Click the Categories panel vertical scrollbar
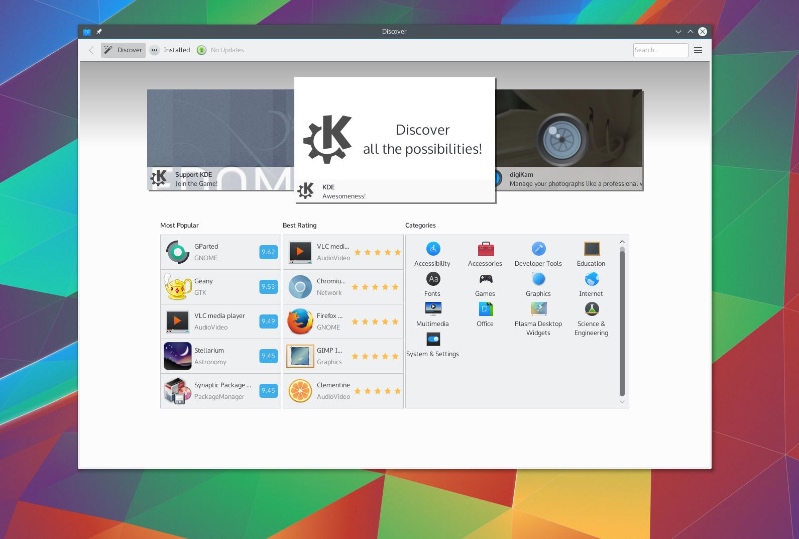This screenshot has height=539, width=799. [622, 320]
